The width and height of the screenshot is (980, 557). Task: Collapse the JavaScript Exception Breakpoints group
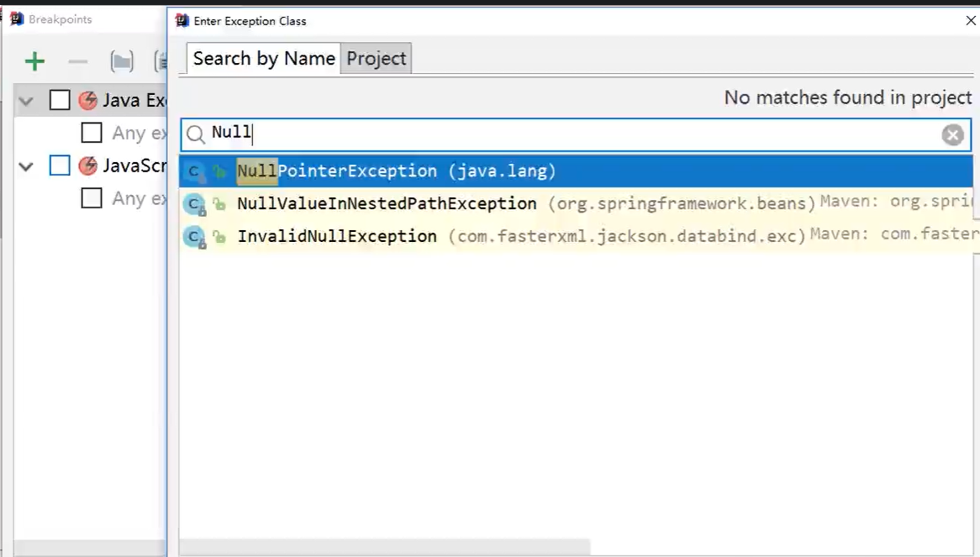click(25, 166)
